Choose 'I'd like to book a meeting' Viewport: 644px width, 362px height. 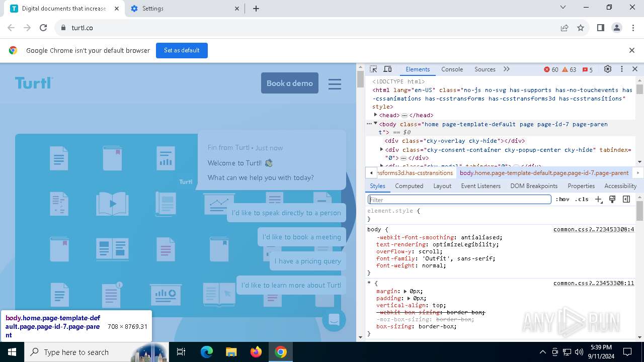pyautogui.click(x=302, y=237)
